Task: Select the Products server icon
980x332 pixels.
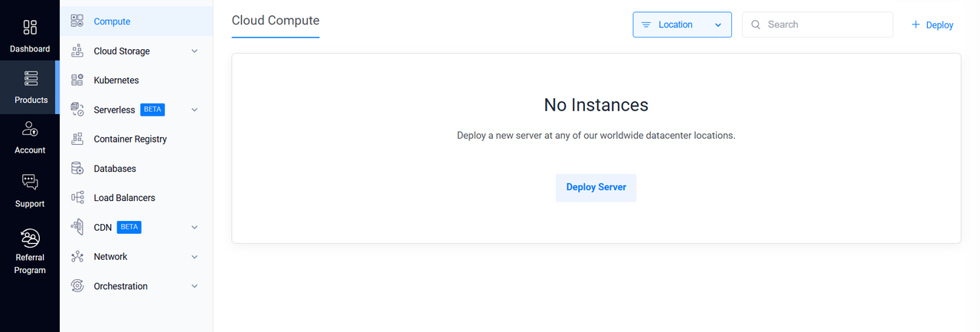Action: point(30,78)
